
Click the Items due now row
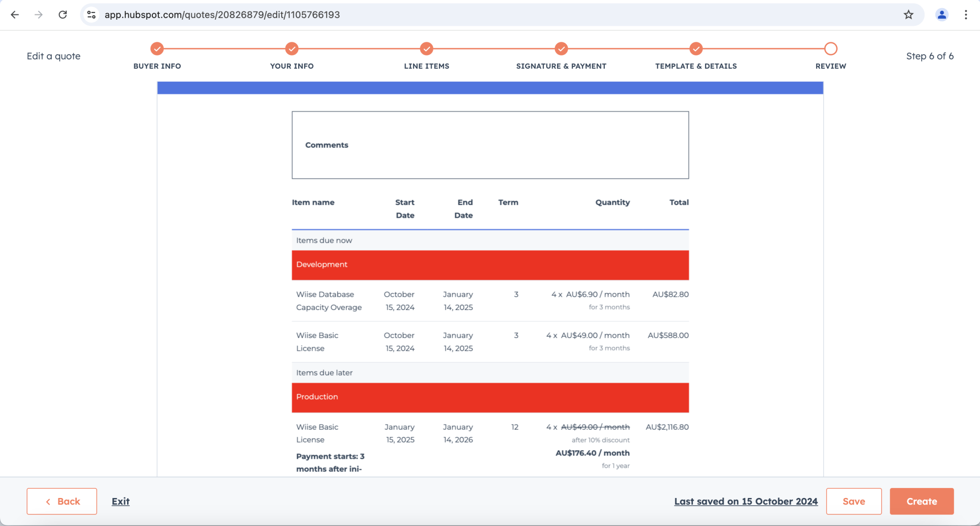click(490, 240)
